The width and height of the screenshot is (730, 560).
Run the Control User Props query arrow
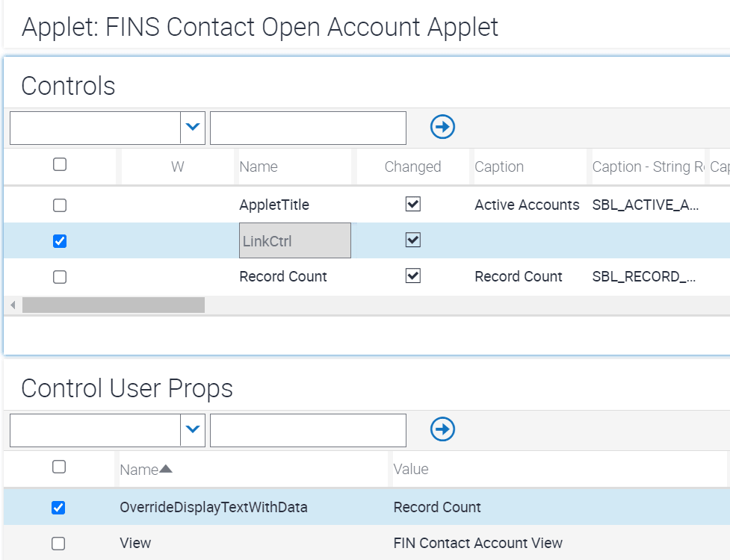[x=442, y=429]
